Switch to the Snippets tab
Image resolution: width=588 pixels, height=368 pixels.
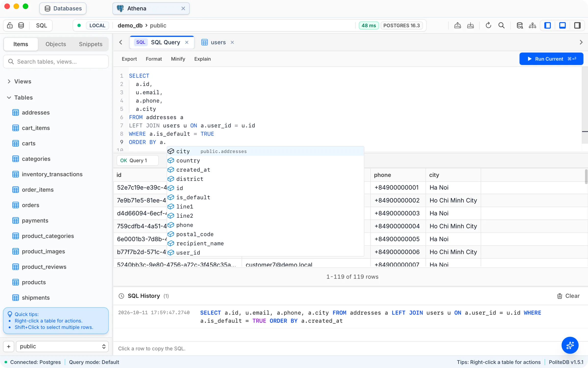pos(91,44)
